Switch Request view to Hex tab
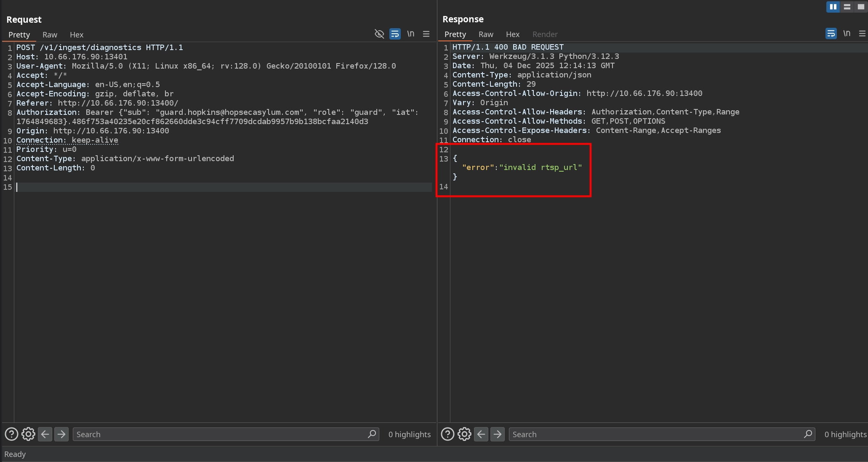The height and width of the screenshot is (462, 868). tap(77, 35)
